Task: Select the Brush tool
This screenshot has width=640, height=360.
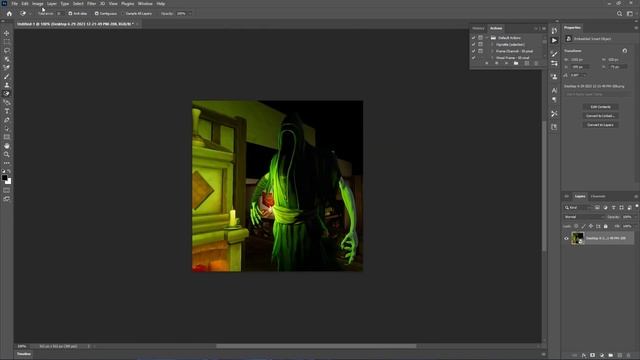Action: tap(7, 76)
